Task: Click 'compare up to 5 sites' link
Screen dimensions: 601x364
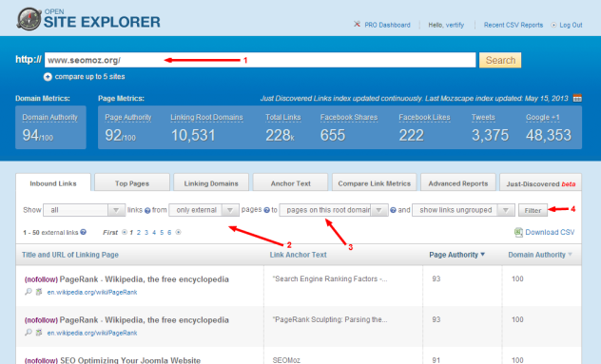Action: click(x=89, y=77)
